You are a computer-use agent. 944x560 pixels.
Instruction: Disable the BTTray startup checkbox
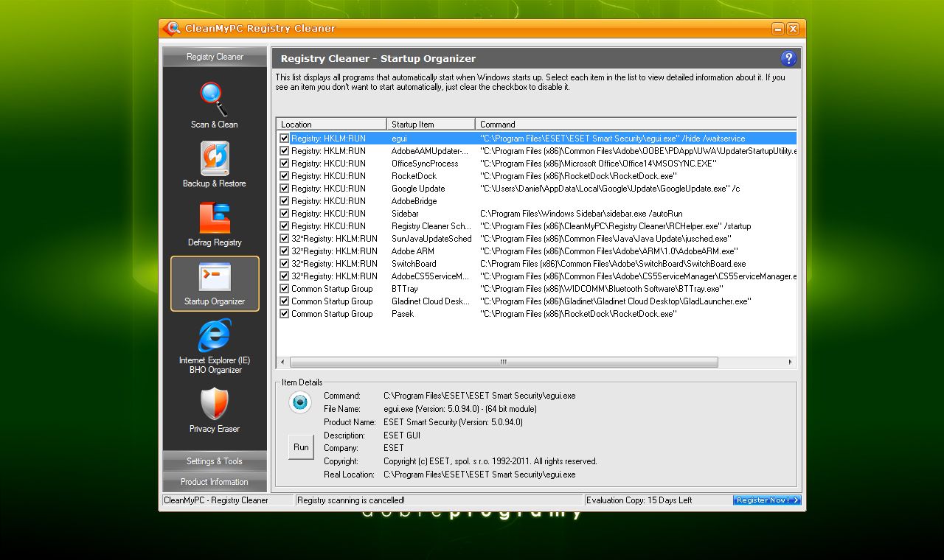[x=284, y=288]
